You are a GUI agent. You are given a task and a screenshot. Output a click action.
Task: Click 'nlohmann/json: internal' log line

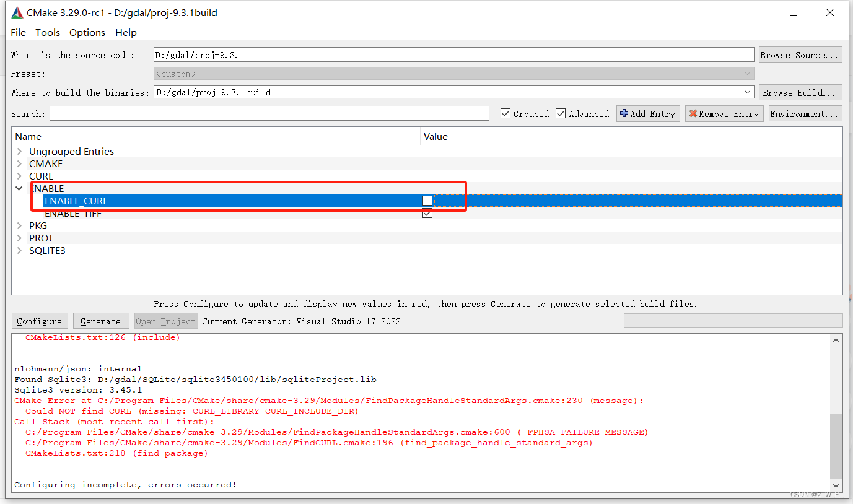(78, 369)
